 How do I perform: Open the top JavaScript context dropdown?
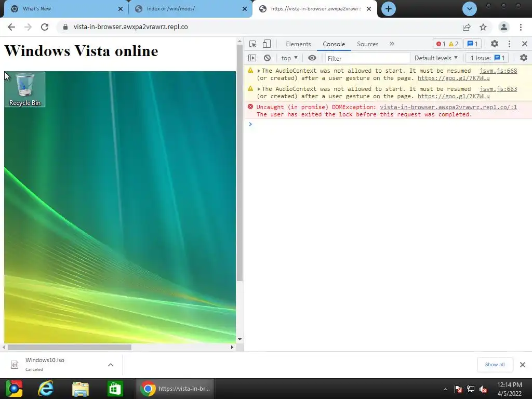(x=289, y=58)
